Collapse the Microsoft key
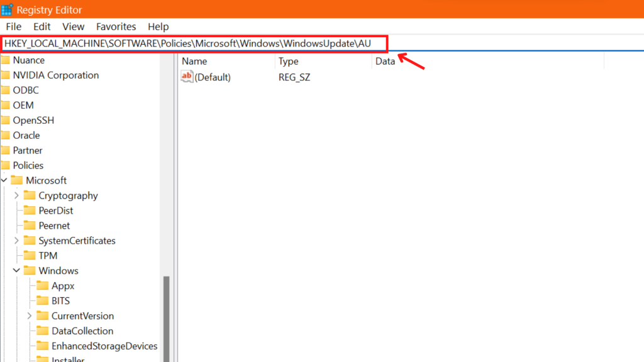The height and width of the screenshot is (362, 644). (4, 180)
